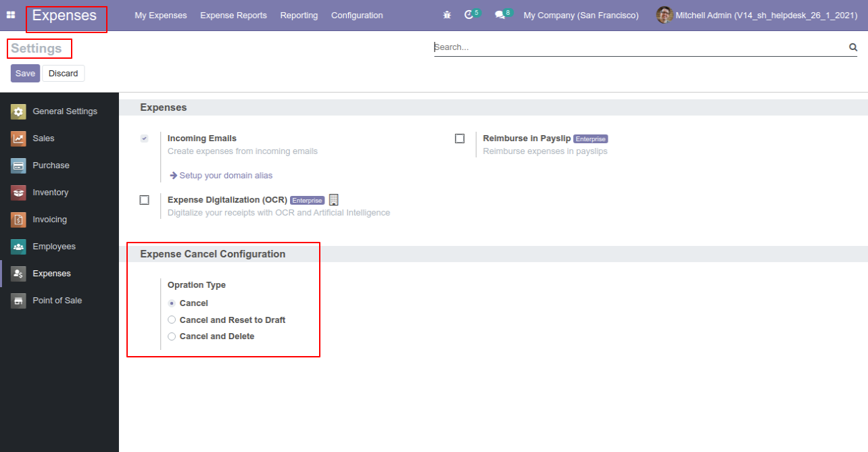This screenshot has width=868, height=452.
Task: Open the messages chat bubble icon
Action: (x=500, y=15)
